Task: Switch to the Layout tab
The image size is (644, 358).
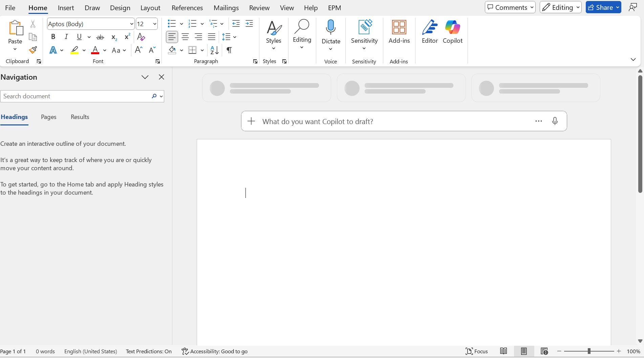Action: [150, 8]
